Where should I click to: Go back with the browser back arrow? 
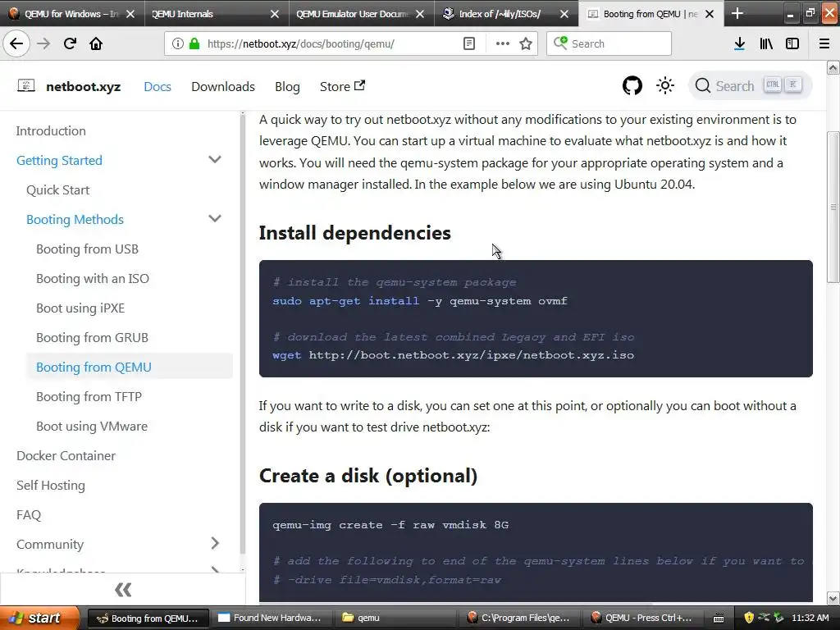[x=16, y=43]
